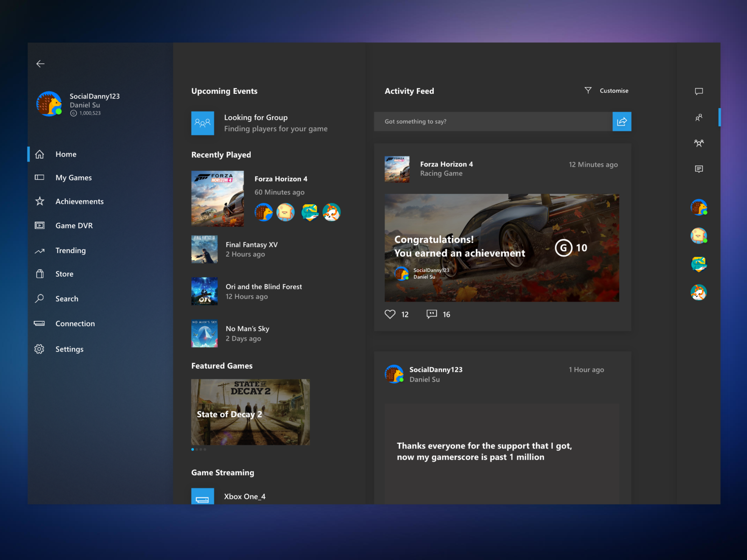Viewport: 747px width, 560px height.
Task: Open friends icon in right rail
Action: (699, 118)
